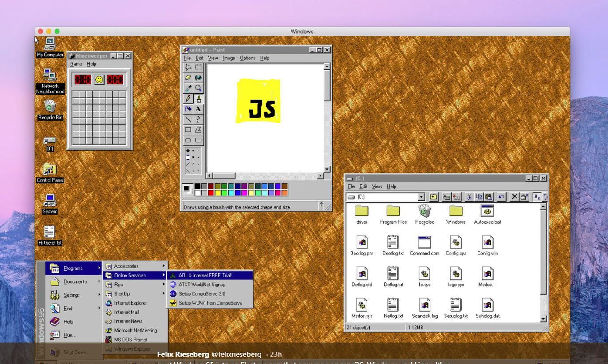Expand the StartUp program group
Screen dimensions: 608x364
[135, 294]
